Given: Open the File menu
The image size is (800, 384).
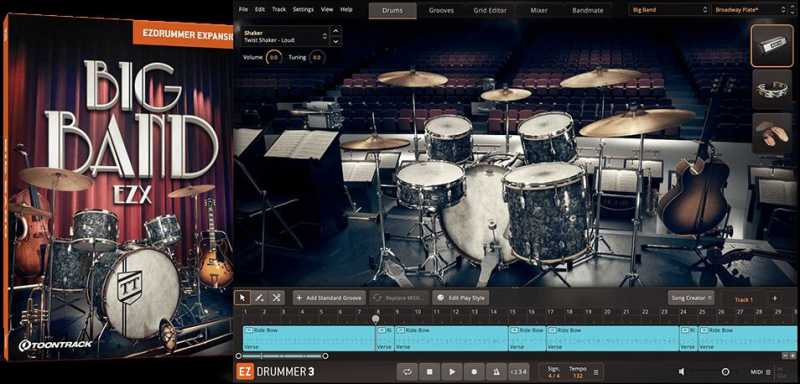Looking at the screenshot, I should [243, 9].
